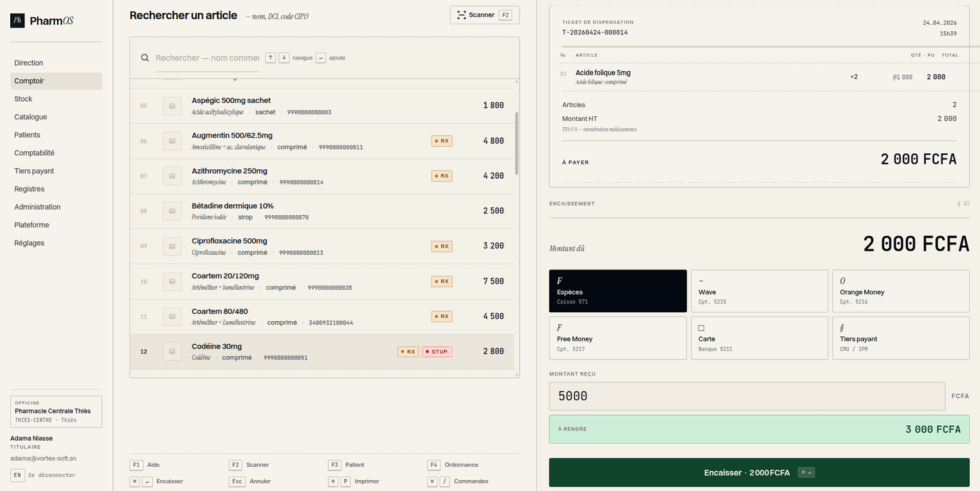Pick the Carte payment method
Image resolution: width=980 pixels, height=491 pixels.
759,338
